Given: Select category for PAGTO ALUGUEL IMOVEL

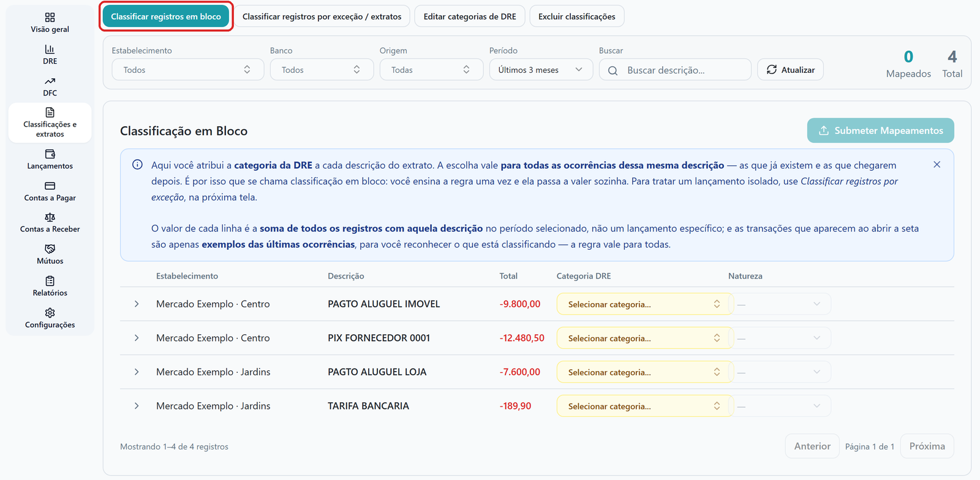Looking at the screenshot, I should coord(644,304).
